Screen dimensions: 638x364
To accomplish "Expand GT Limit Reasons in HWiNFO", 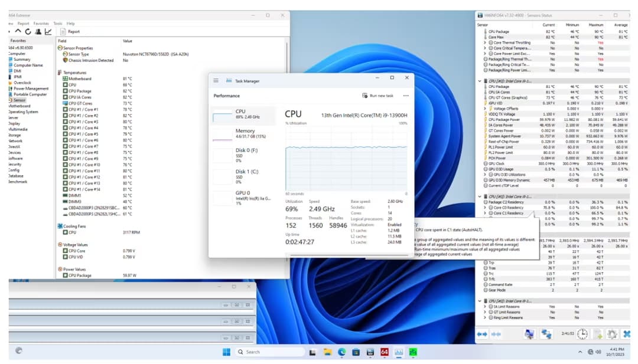I will [484, 313].
